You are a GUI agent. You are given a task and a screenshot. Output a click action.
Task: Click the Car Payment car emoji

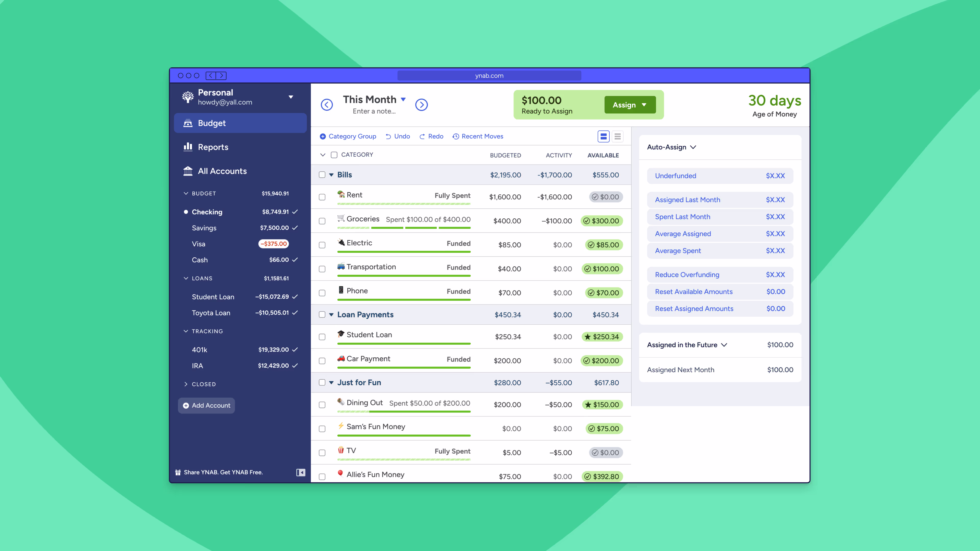341,358
